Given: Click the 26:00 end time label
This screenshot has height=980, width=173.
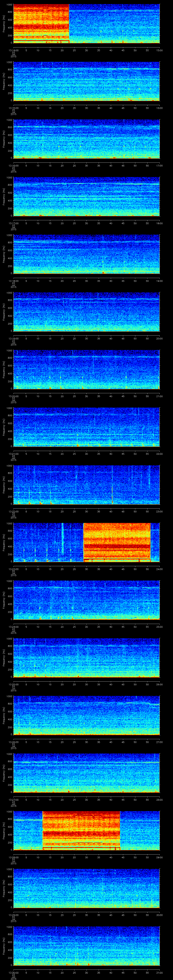Looking at the screenshot, I should pyautogui.click(x=159, y=684).
